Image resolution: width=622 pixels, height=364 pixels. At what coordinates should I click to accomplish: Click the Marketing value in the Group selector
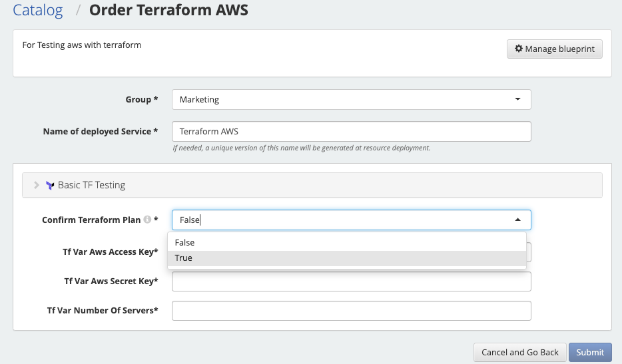tap(199, 100)
